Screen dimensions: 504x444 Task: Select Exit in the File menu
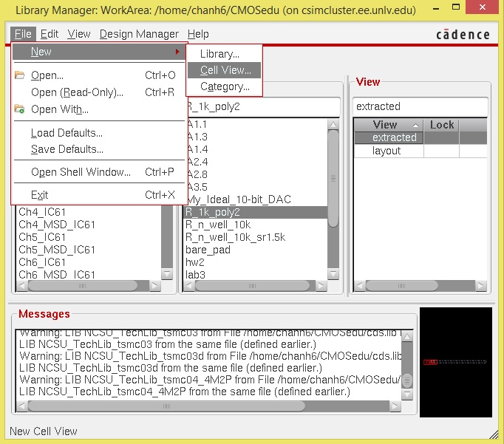tap(39, 195)
